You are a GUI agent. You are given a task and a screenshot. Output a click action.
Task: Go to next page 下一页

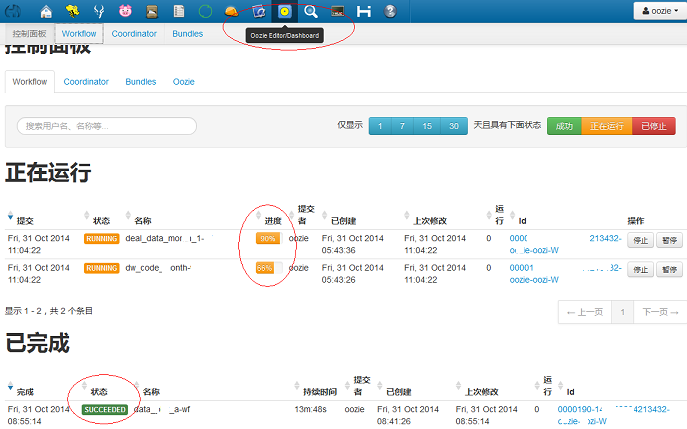(660, 312)
